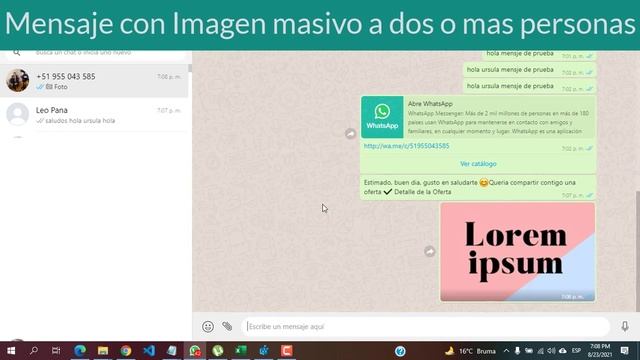Open the +51 955 043 585 chat

point(94,81)
